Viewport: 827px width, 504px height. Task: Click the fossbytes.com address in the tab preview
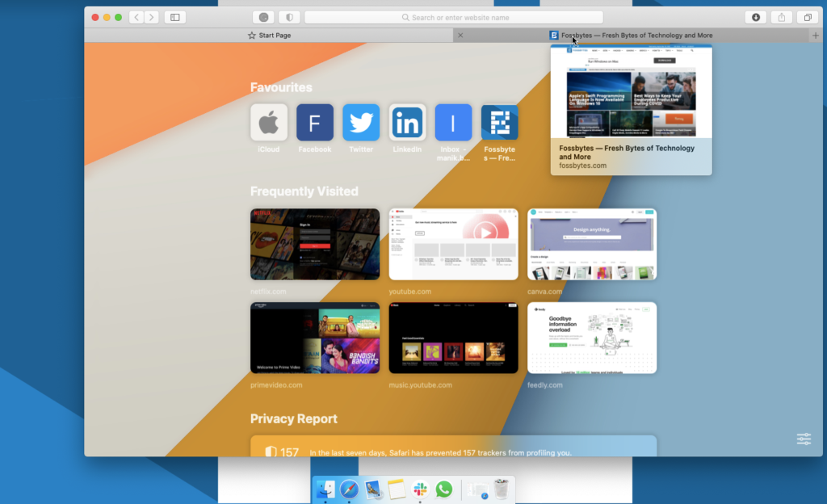[583, 166]
